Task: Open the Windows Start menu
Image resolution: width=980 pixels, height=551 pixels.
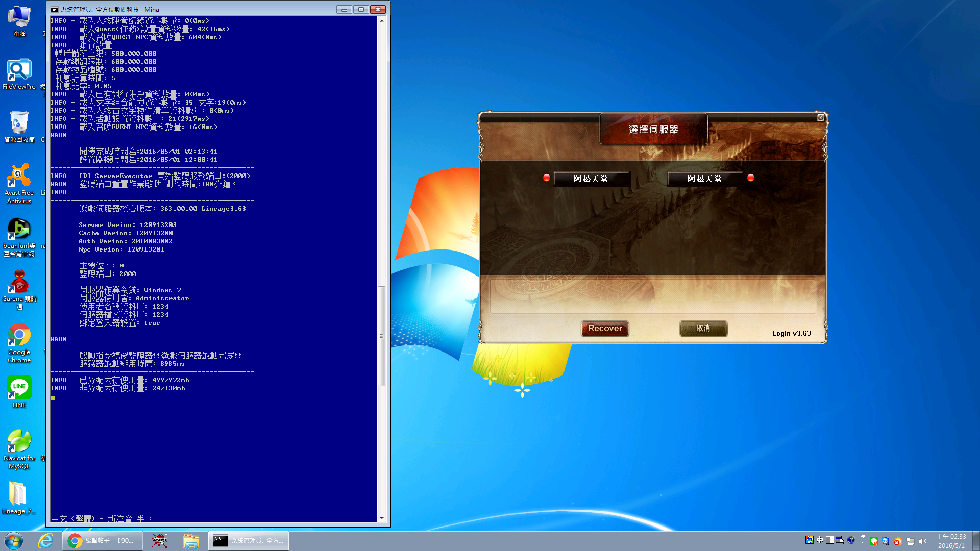Action: 14,541
